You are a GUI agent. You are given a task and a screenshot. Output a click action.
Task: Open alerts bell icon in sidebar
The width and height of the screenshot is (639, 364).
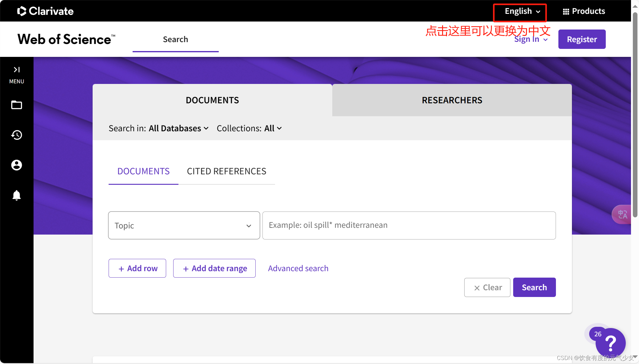(x=17, y=195)
